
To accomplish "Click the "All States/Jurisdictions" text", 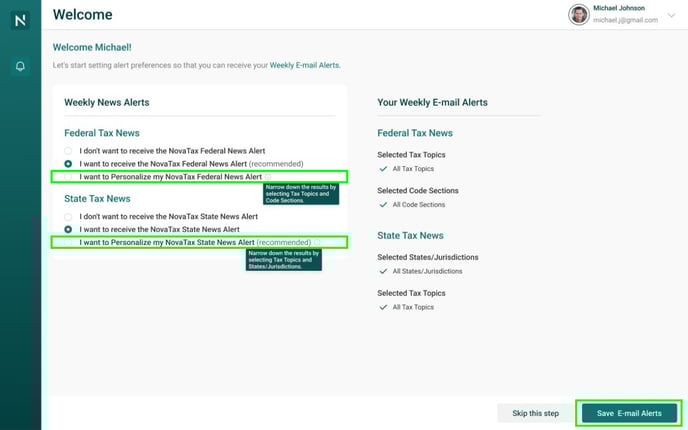I will click(x=427, y=271).
